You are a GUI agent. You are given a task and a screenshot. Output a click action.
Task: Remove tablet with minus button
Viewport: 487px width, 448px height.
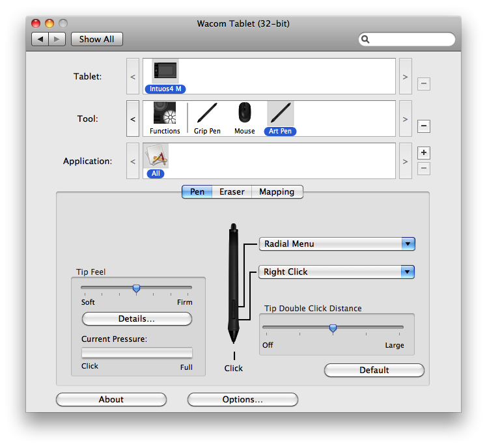coord(424,83)
